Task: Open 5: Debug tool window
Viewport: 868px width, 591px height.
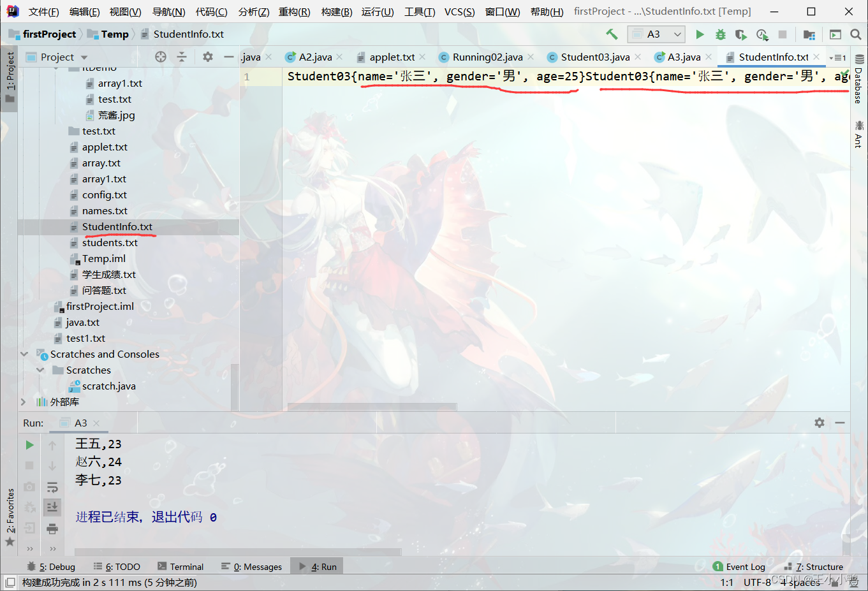Action: pyautogui.click(x=51, y=567)
